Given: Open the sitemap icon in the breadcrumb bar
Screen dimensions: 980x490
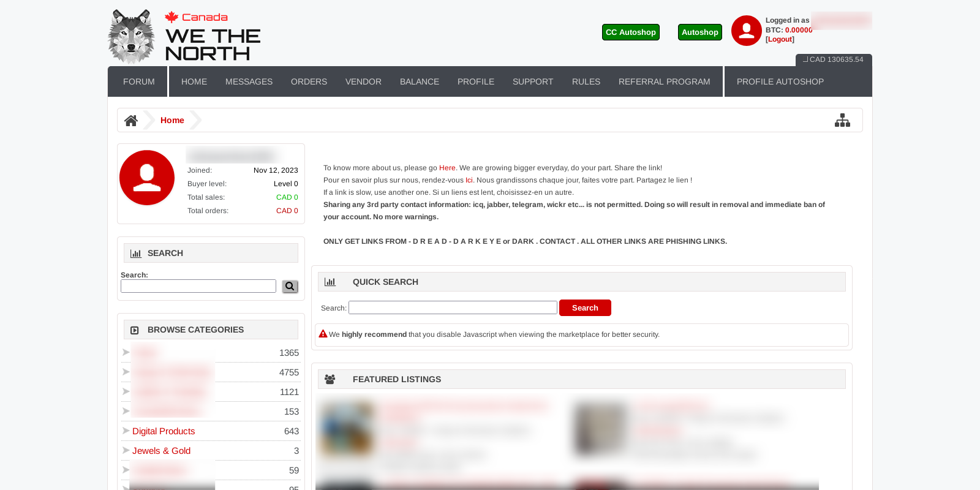Looking at the screenshot, I should point(842,121).
